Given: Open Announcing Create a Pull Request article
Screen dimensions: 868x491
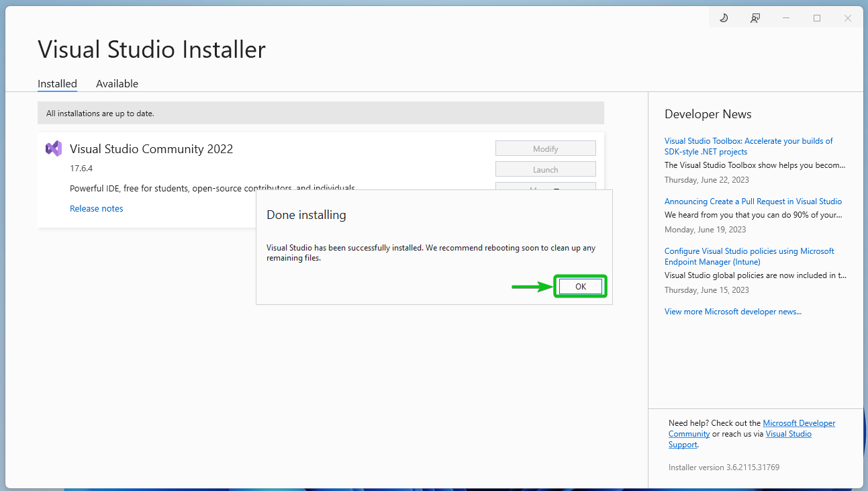Looking at the screenshot, I should pyautogui.click(x=753, y=202).
